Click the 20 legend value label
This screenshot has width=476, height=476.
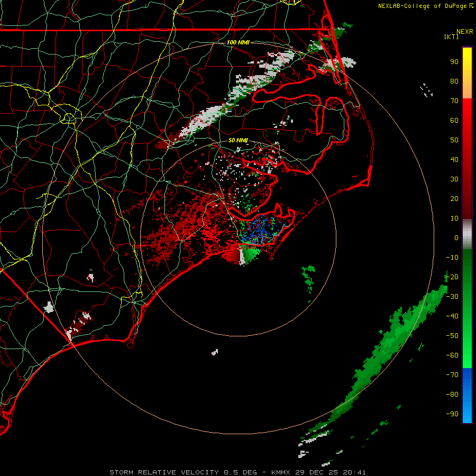point(454,198)
